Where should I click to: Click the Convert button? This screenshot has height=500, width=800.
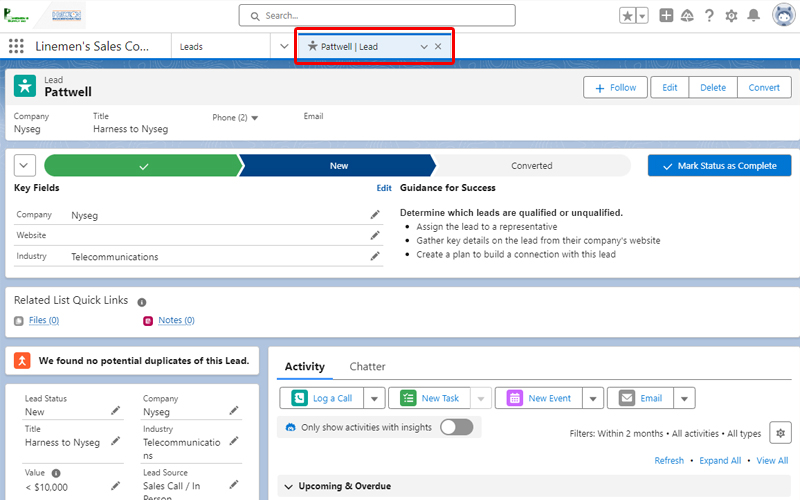(x=764, y=88)
